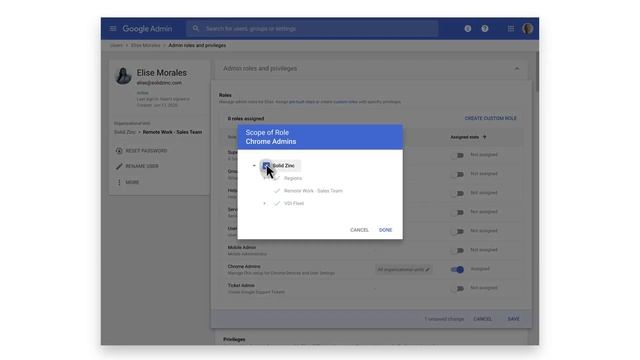
Task: Click the "Solid Zinc" tree label
Action: (283, 166)
